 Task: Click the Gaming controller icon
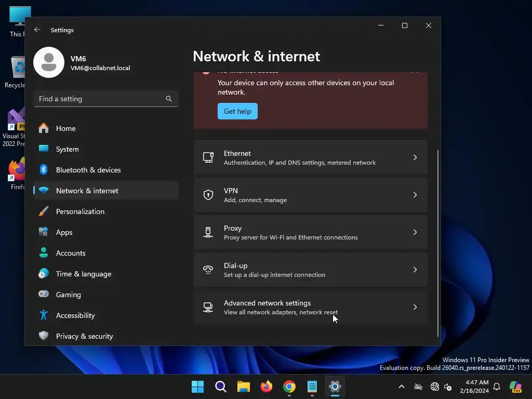click(x=44, y=294)
